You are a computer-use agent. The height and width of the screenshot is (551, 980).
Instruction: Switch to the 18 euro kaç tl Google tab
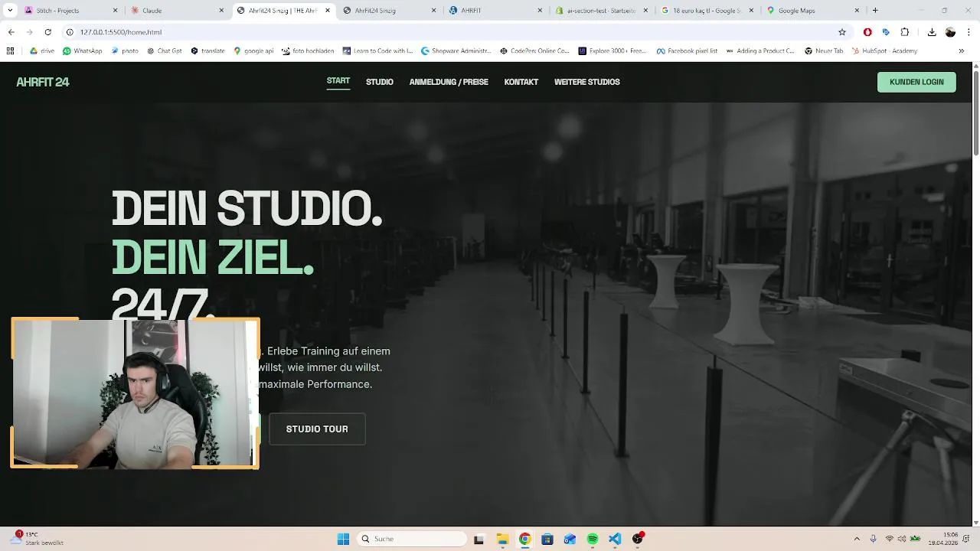click(707, 11)
